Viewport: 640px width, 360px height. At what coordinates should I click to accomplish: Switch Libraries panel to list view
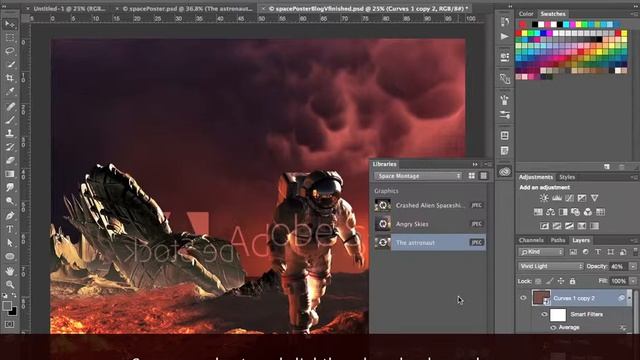484,176
